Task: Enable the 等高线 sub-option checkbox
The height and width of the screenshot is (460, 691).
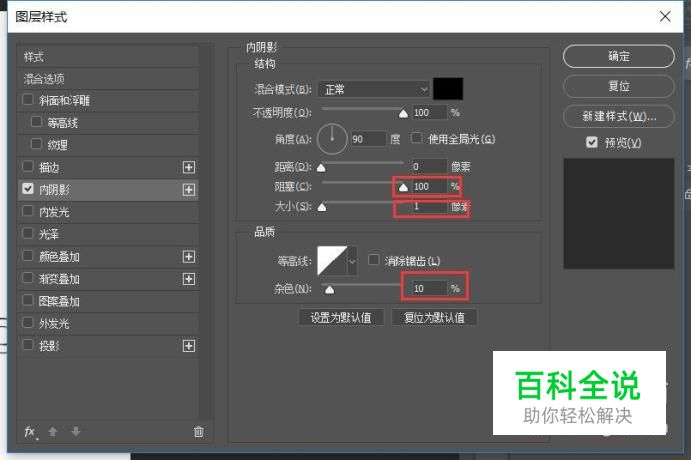Action: click(37, 122)
